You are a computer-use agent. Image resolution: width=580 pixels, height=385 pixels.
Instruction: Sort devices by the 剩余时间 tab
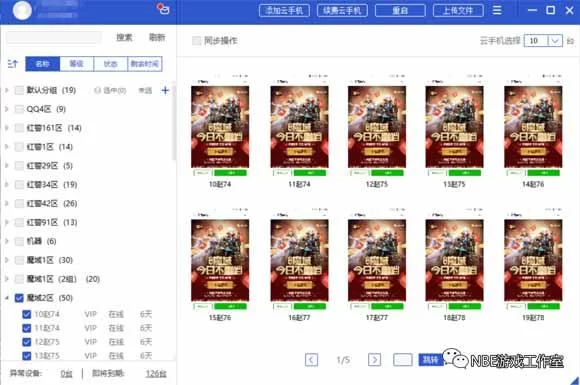145,64
